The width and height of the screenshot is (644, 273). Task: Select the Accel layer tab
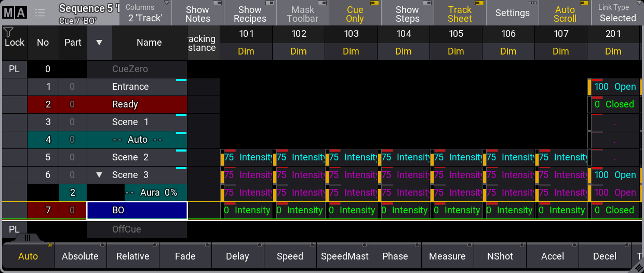[552, 256]
